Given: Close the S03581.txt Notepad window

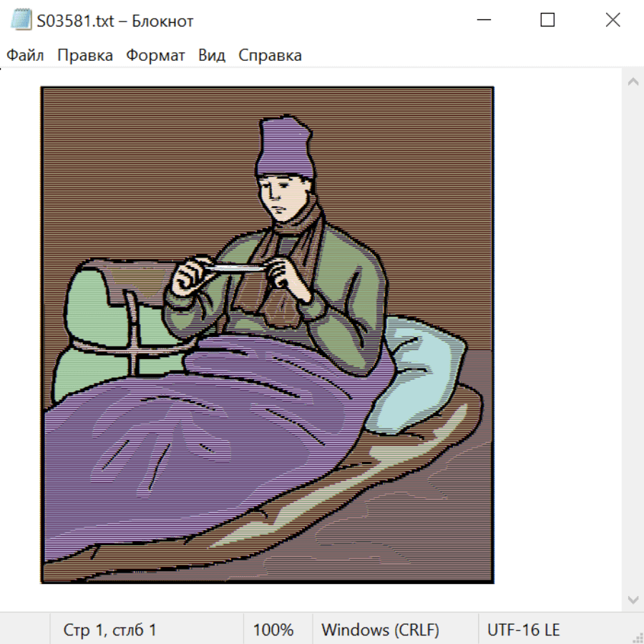Looking at the screenshot, I should coord(613,20).
